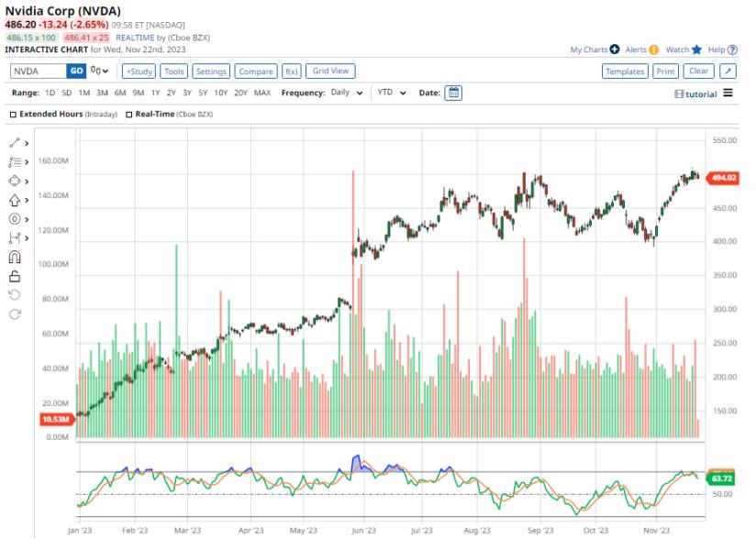The height and width of the screenshot is (550, 756).
Task: Open the hamburger menu beside tutorial
Action: click(728, 93)
